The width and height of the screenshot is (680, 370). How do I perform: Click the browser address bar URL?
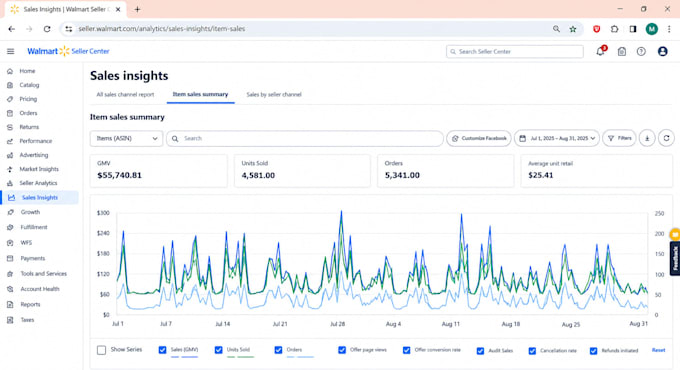pos(161,29)
